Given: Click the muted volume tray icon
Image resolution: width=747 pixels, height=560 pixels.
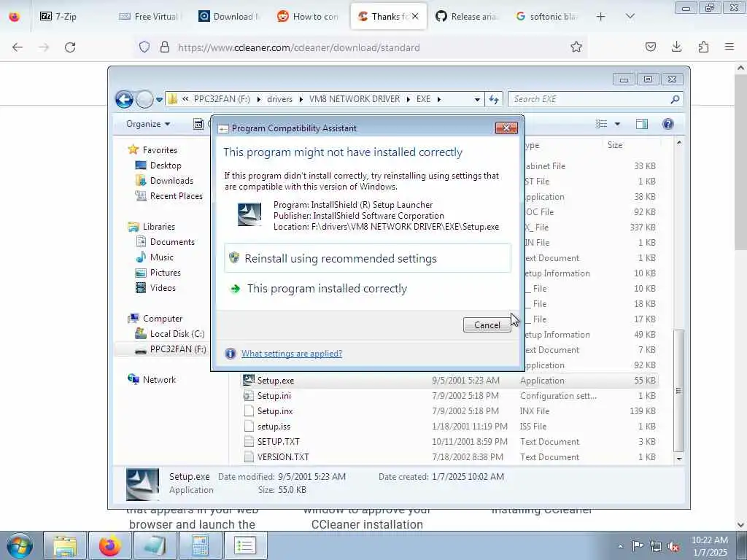Looking at the screenshot, I should tap(674, 546).
